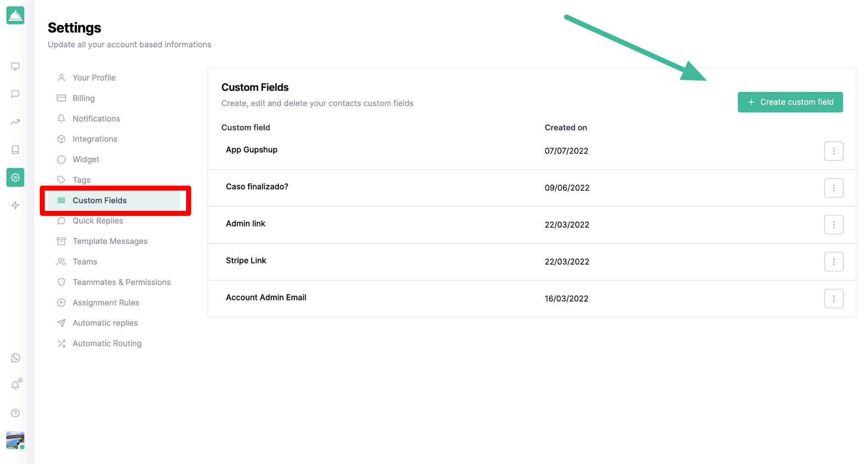Click the monitor icon in sidebar
Viewport: 868px width, 464px height.
point(15,67)
